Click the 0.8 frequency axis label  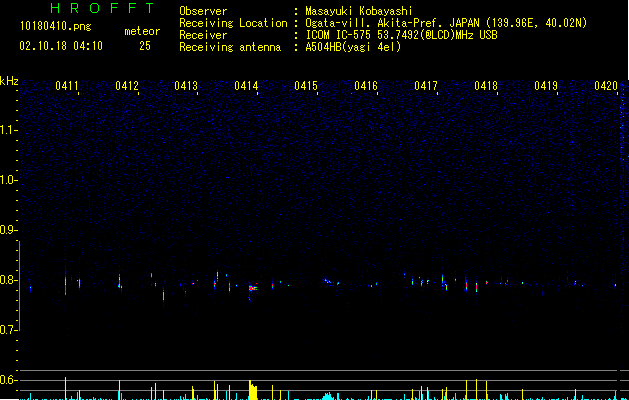click(x=8, y=280)
